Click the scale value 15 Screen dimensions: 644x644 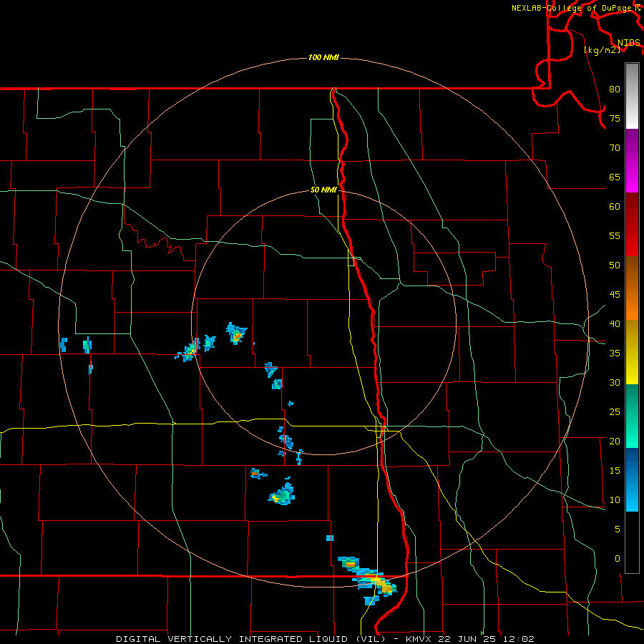click(x=615, y=471)
